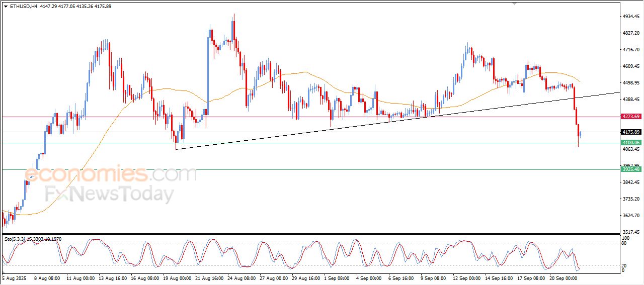This screenshot has width=644, height=285.
Task: Click the stochastic 80 level label
Action: tap(624, 243)
